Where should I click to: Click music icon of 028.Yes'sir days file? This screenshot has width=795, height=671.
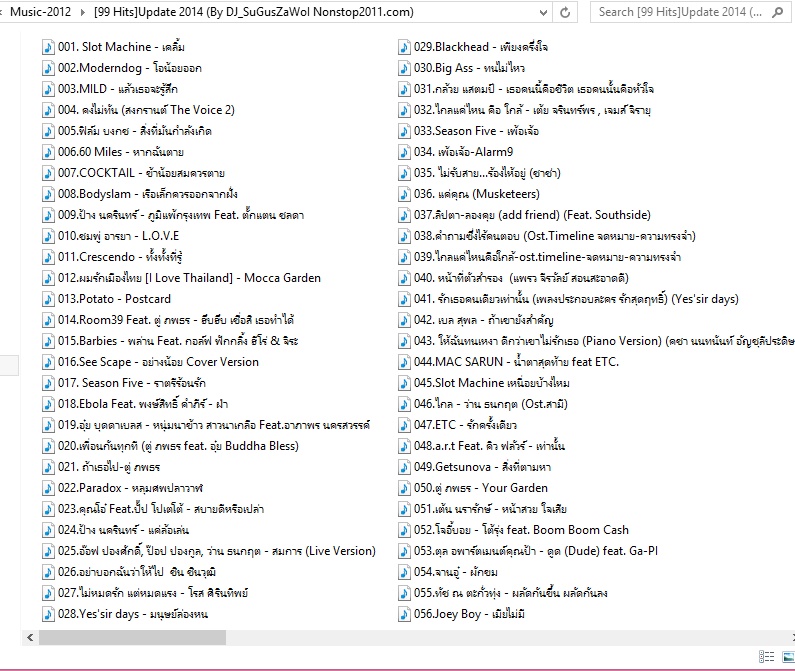click(x=48, y=614)
